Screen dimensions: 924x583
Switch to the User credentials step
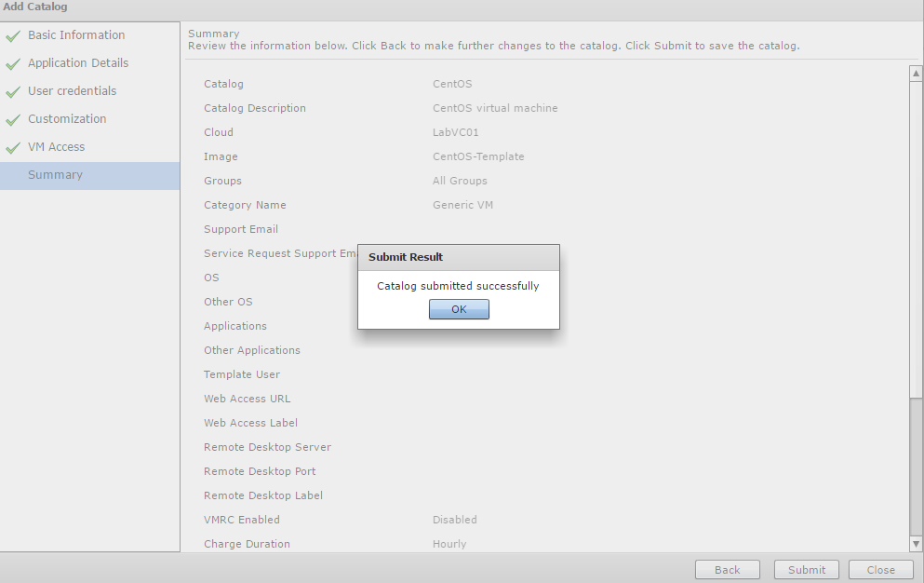coord(72,91)
